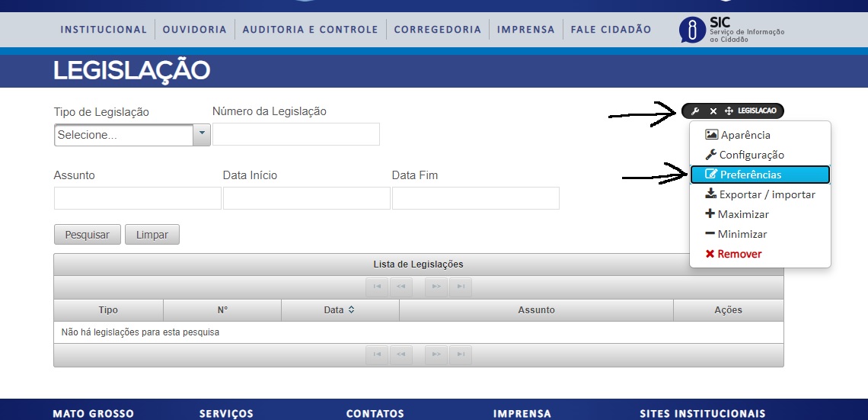The image size is (868, 420).
Task: Click the move arrows icon beside LEGISLACAO
Action: (729, 111)
